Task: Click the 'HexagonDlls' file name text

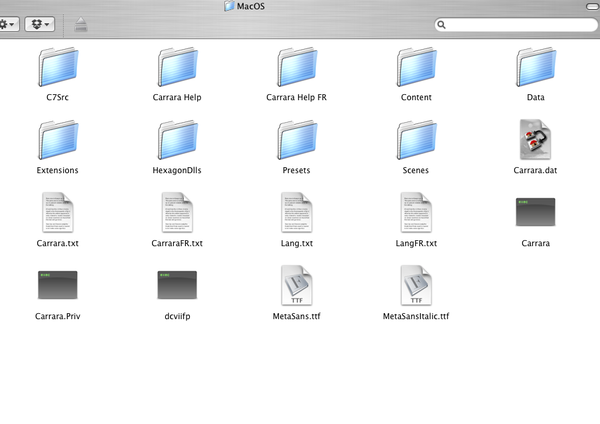Action: [177, 170]
